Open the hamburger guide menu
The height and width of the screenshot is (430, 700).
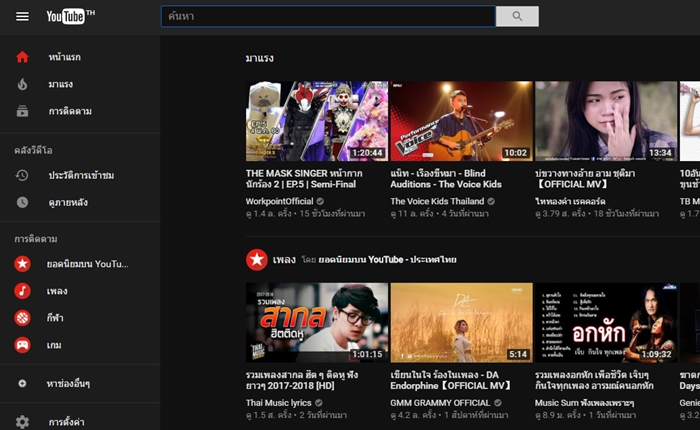click(x=22, y=17)
